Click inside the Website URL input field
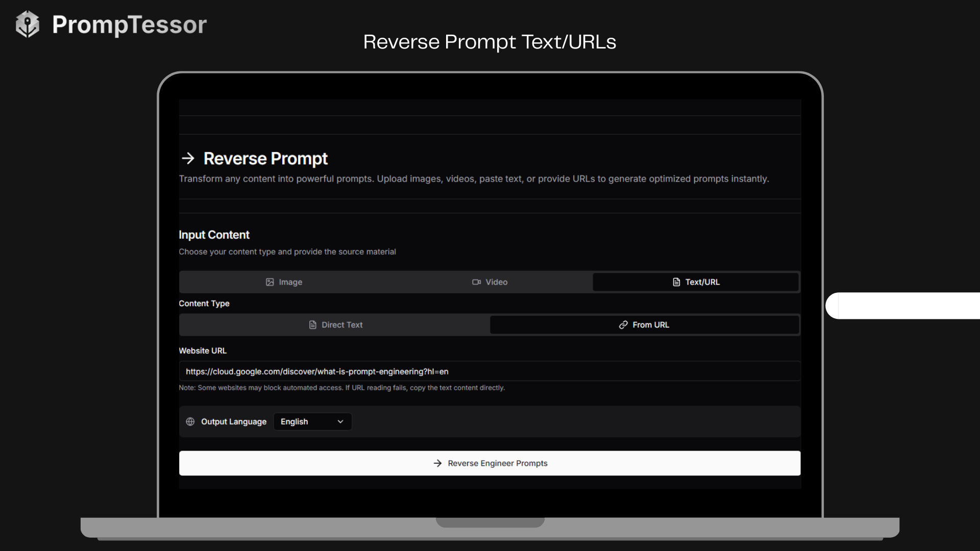The image size is (980, 551). (489, 371)
